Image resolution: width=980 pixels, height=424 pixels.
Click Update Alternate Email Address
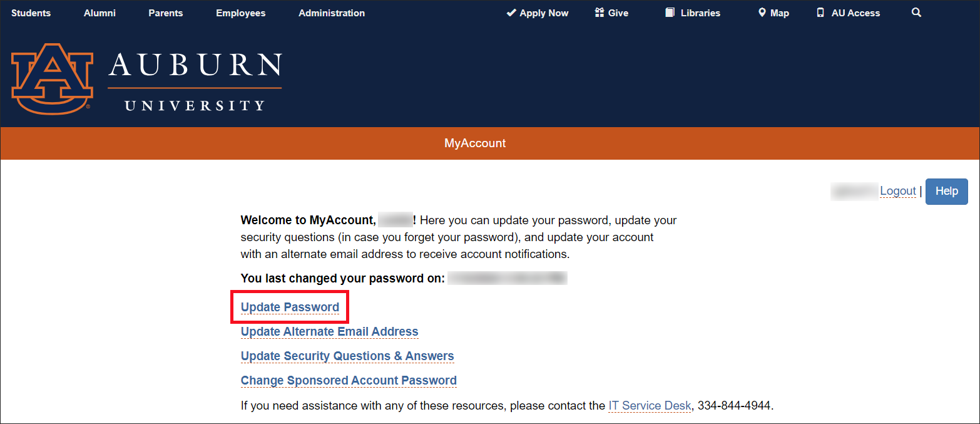329,331
